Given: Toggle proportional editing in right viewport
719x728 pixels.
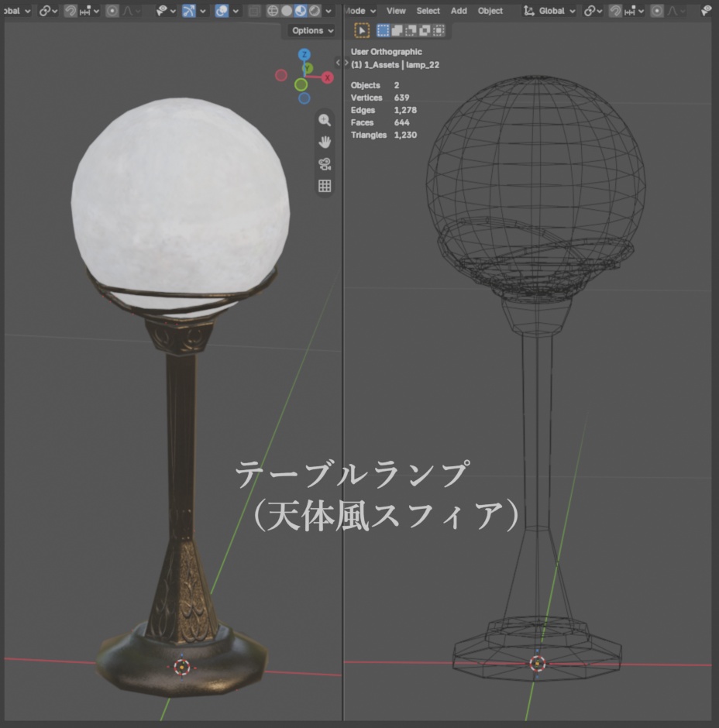Looking at the screenshot, I should click(657, 11).
